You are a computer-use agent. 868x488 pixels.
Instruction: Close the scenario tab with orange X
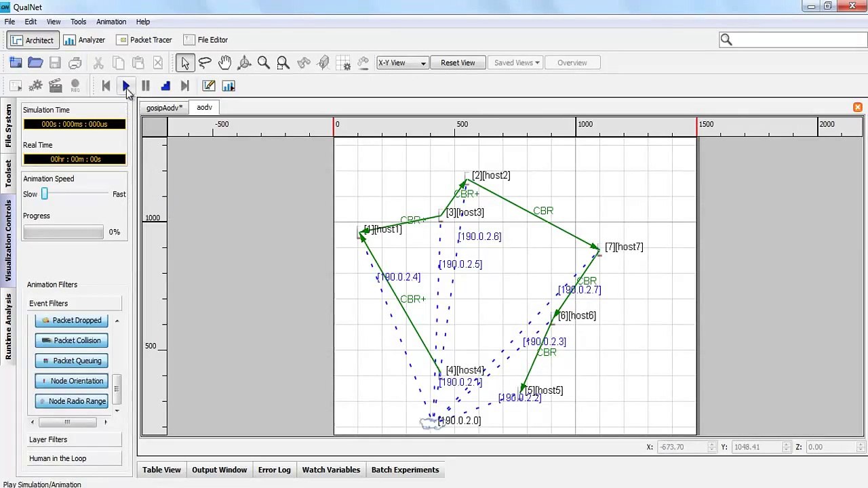858,108
